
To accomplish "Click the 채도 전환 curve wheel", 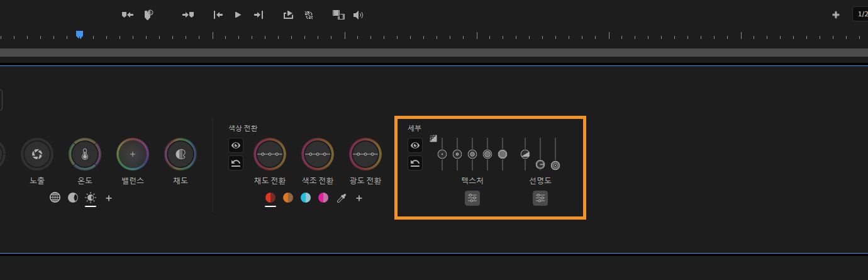I will point(270,154).
